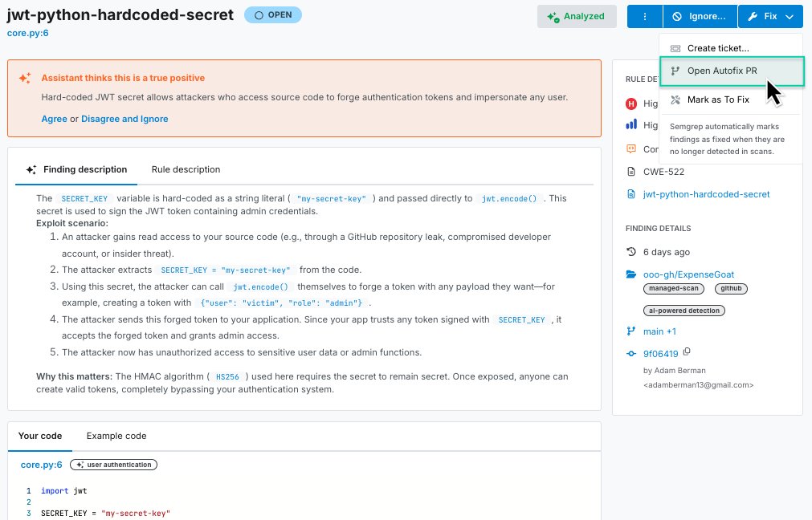Click the Analyzed status button
Image resolution: width=812 pixels, height=520 pixels.
click(x=577, y=17)
